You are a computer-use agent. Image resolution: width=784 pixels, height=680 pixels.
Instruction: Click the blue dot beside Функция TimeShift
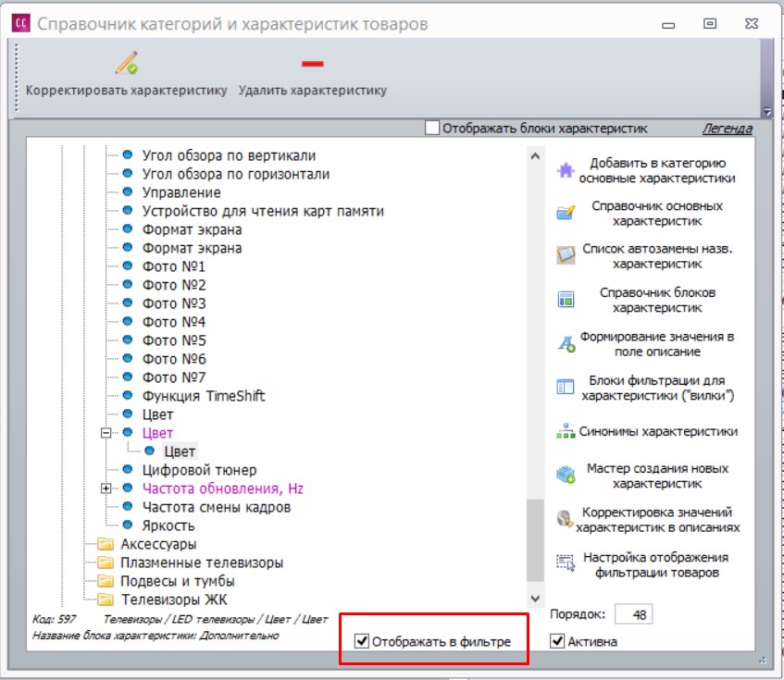[128, 395]
